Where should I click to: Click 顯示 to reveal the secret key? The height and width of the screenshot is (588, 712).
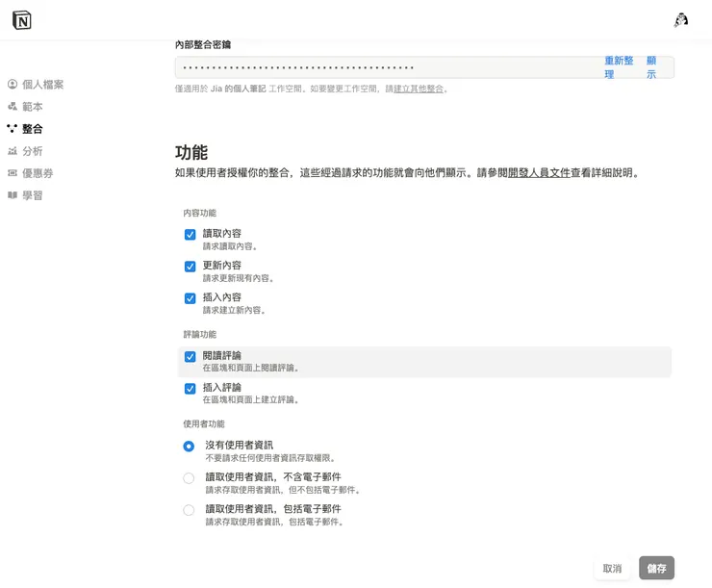[651, 67]
